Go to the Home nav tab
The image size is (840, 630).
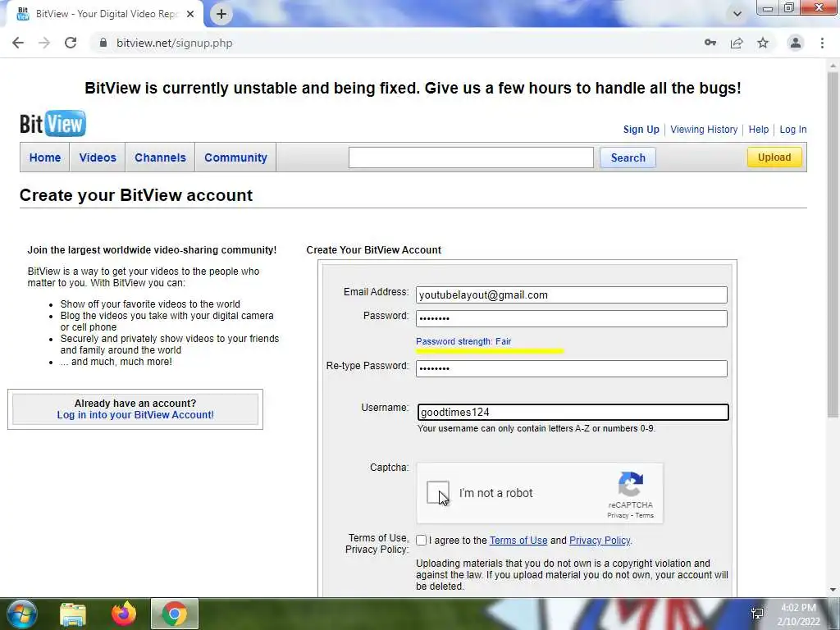coord(45,157)
